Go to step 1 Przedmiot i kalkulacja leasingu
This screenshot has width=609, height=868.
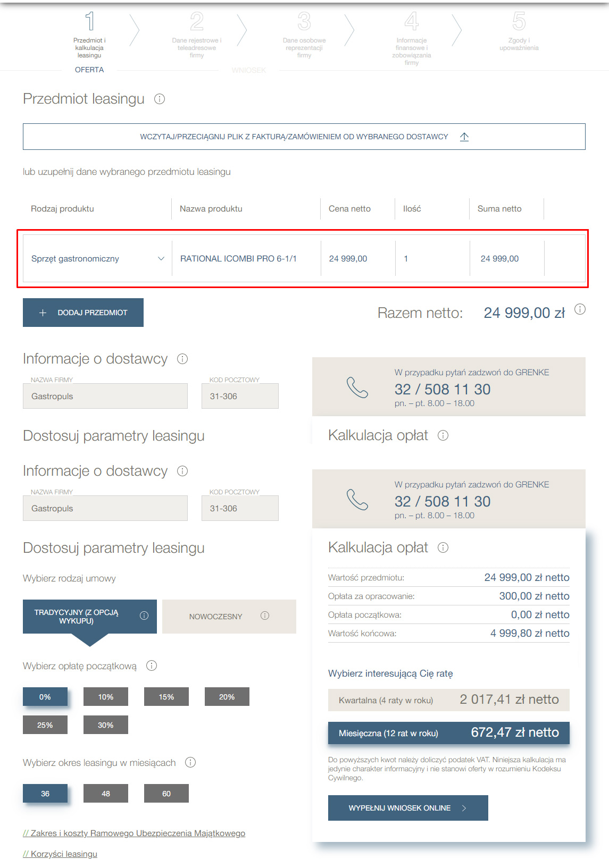(x=89, y=36)
